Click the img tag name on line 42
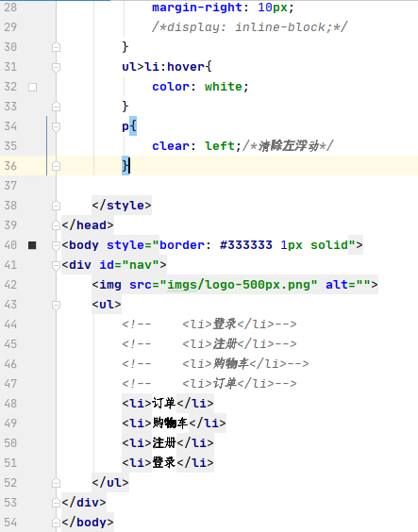This screenshot has height=532, width=418. point(110,285)
